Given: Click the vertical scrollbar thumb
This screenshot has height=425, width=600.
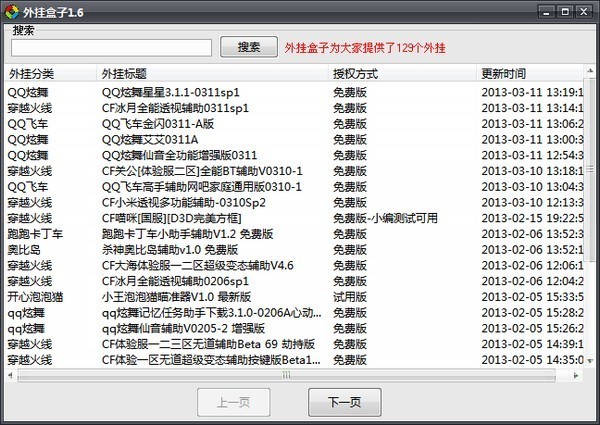Looking at the screenshot, I should point(590,169).
